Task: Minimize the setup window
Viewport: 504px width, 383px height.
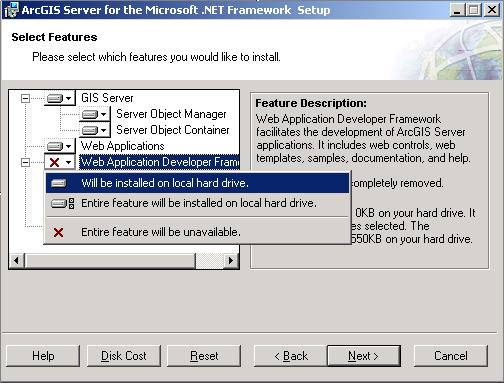Action: pos(457,10)
